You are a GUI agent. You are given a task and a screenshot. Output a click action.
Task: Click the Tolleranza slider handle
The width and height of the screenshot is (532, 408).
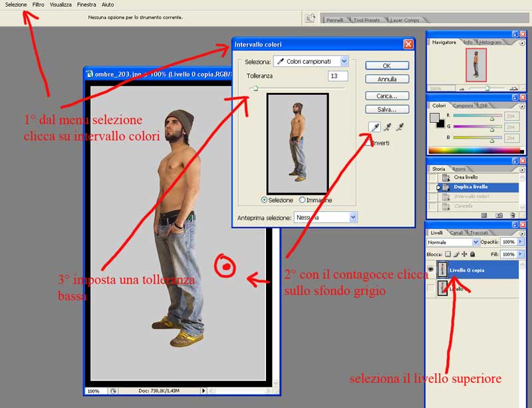point(255,88)
